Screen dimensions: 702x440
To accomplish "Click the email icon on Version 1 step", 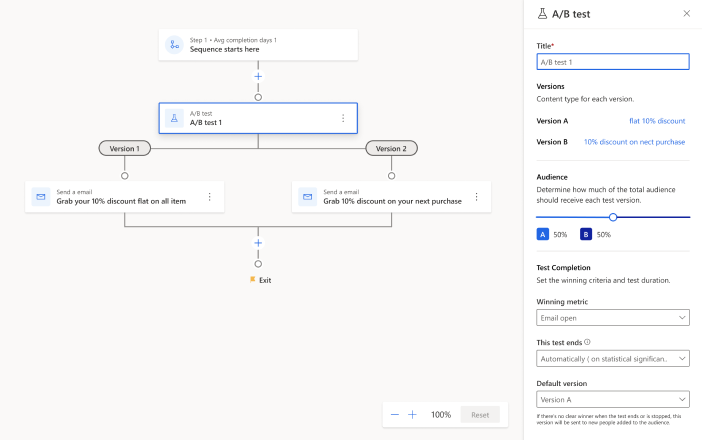I will coord(41,196).
